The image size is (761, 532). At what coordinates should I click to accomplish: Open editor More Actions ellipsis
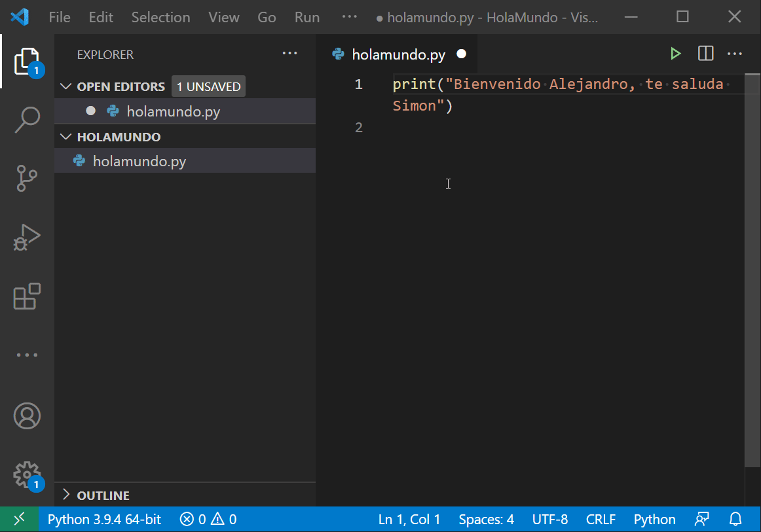coord(735,54)
